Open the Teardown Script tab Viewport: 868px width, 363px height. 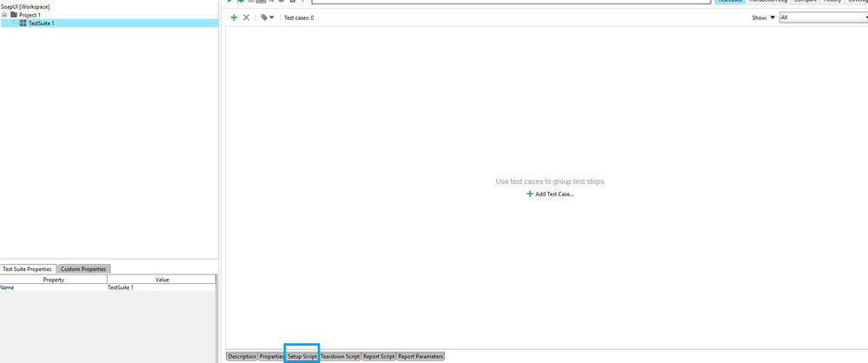click(340, 357)
